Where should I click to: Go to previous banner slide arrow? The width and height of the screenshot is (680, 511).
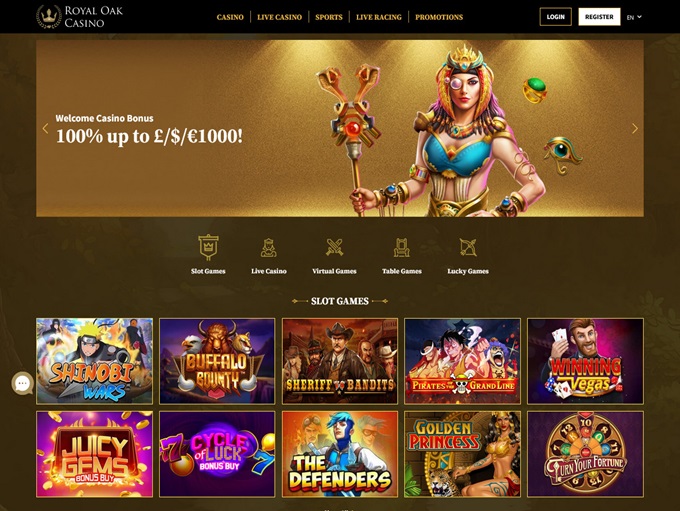point(45,128)
